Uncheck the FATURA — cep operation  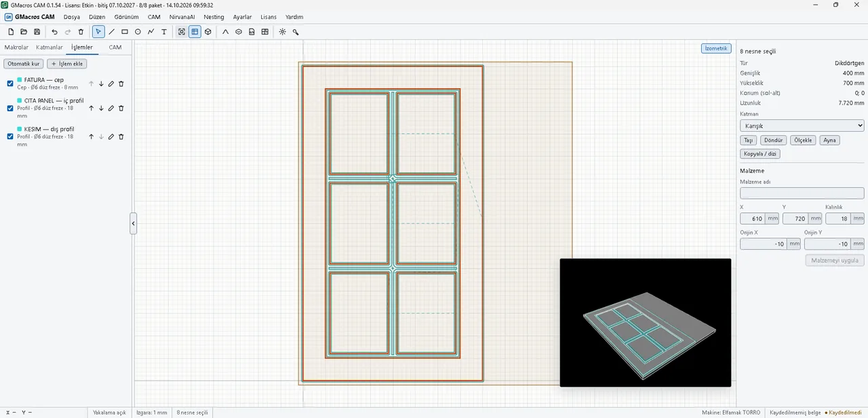tap(10, 83)
